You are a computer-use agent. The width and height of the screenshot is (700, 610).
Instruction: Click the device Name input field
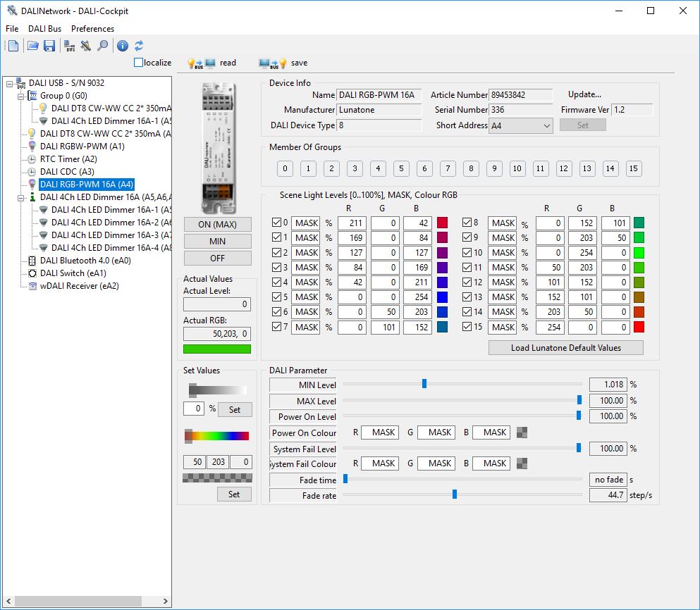pyautogui.click(x=379, y=95)
